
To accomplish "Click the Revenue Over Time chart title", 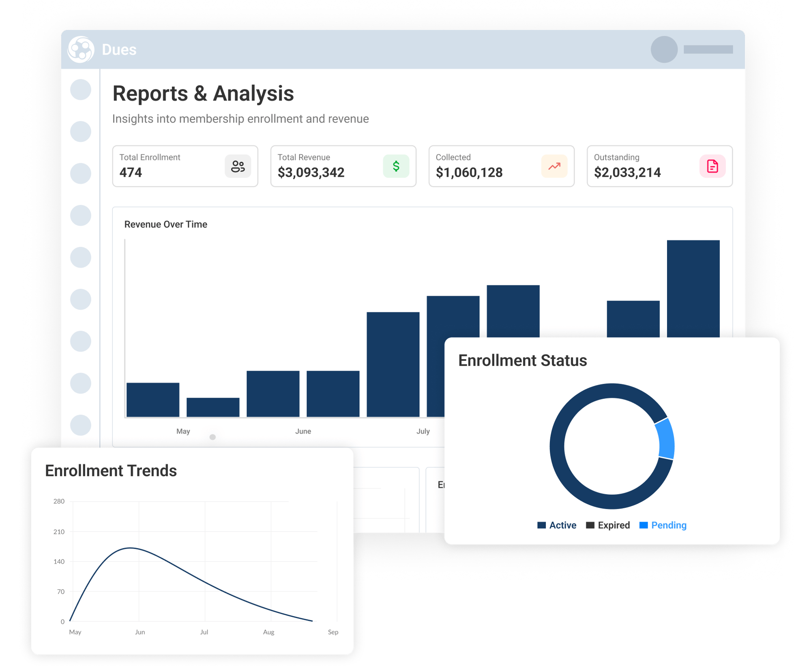I will (165, 224).
